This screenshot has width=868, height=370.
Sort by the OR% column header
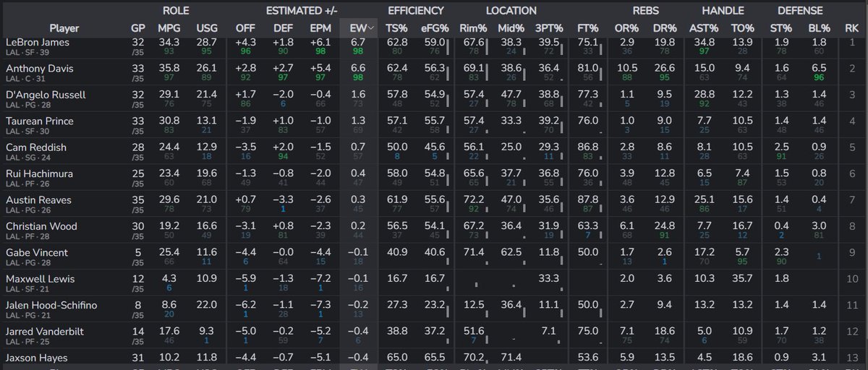627,29
